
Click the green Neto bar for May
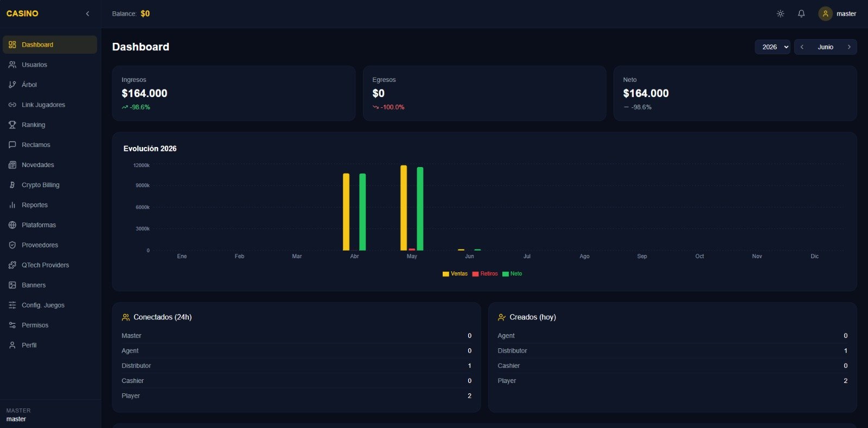pos(420,209)
